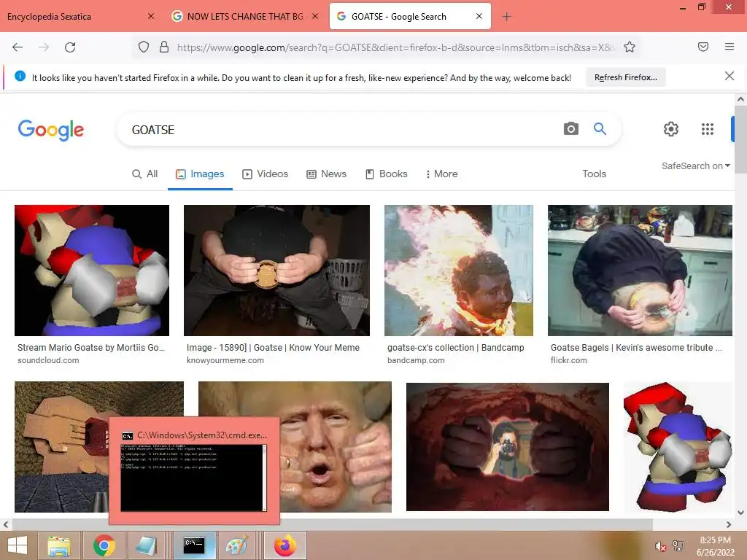
Task: Go back using the Firefox back arrow
Action: [x=18, y=47]
